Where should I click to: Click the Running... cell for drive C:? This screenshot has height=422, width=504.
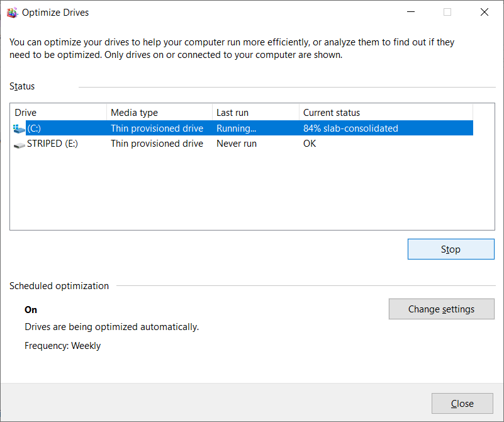[x=236, y=128]
